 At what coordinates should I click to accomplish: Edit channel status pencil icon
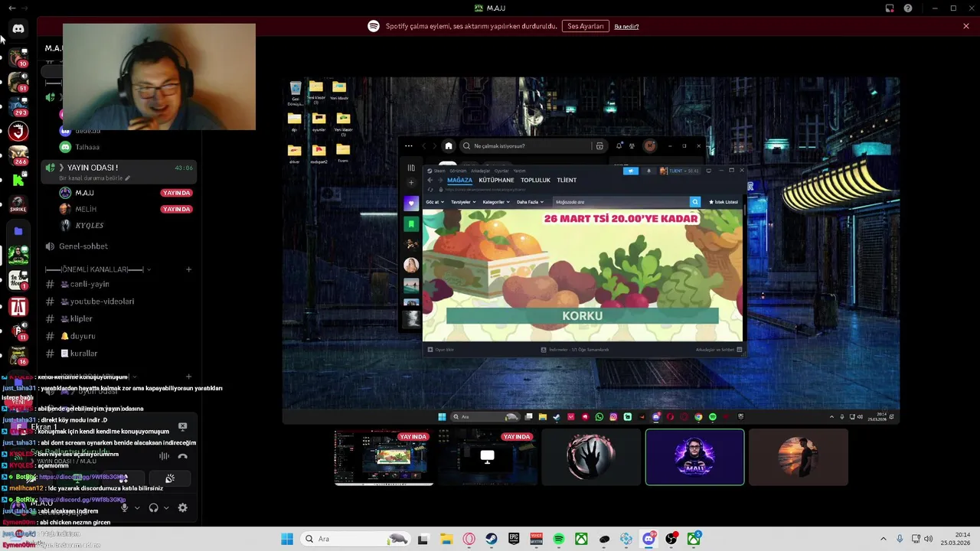coord(127,178)
